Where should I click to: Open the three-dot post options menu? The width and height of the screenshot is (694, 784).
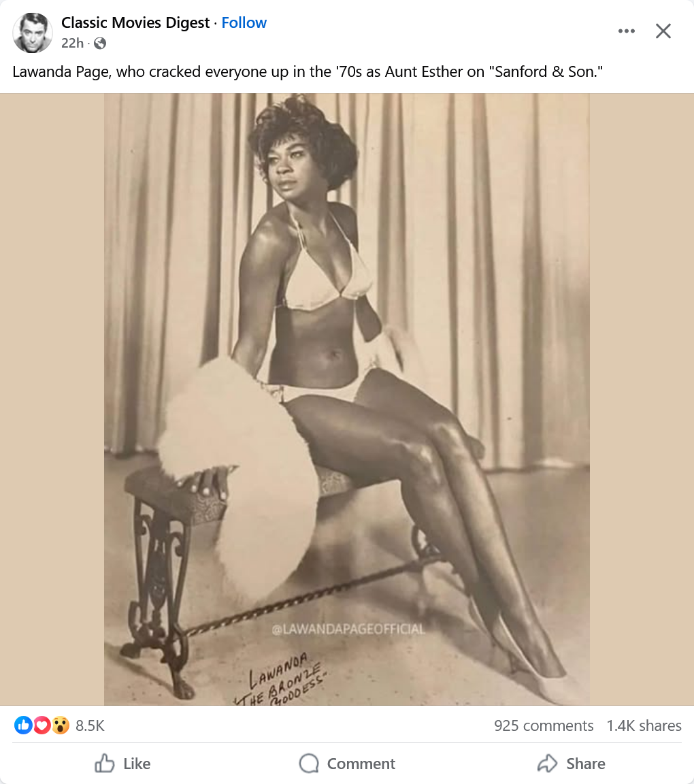click(x=626, y=31)
